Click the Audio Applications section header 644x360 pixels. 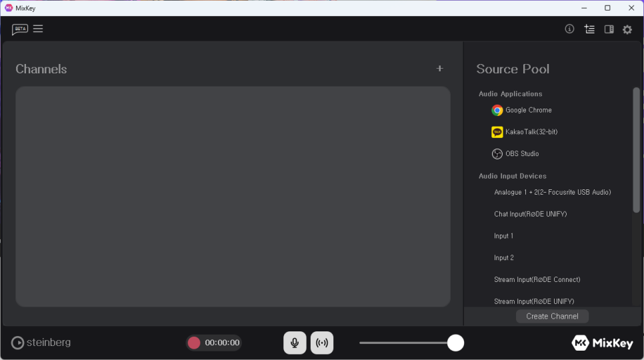(x=510, y=93)
